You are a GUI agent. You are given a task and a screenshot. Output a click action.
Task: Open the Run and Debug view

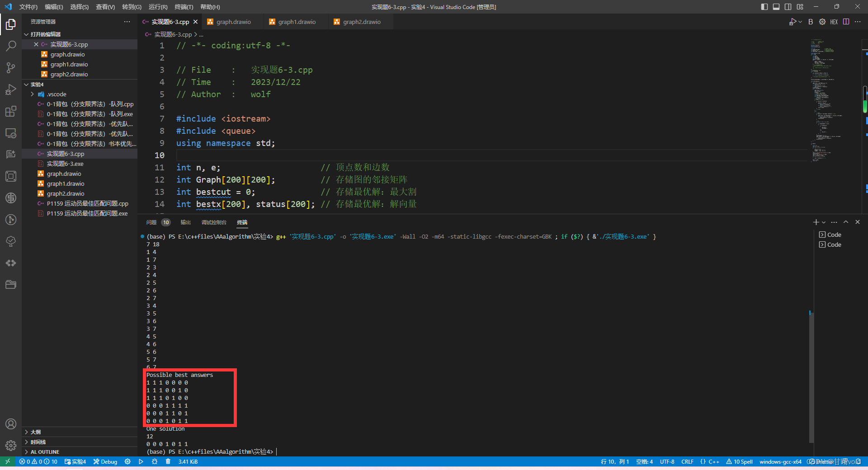[x=11, y=89]
